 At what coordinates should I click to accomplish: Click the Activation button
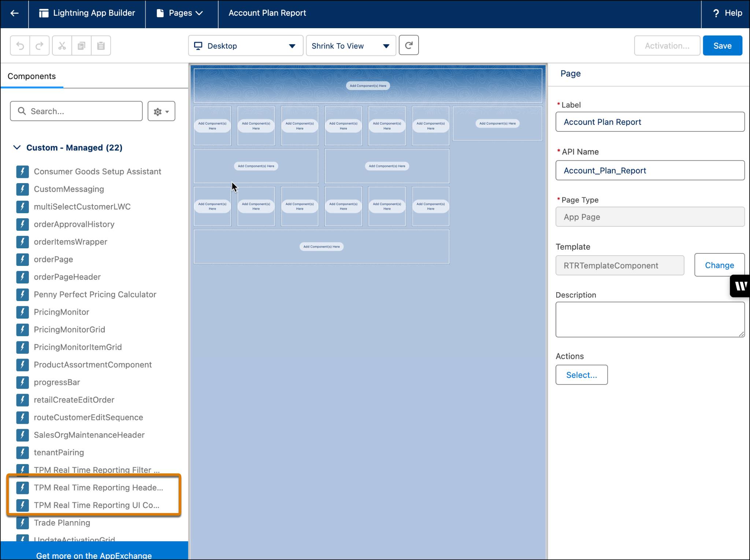click(667, 46)
